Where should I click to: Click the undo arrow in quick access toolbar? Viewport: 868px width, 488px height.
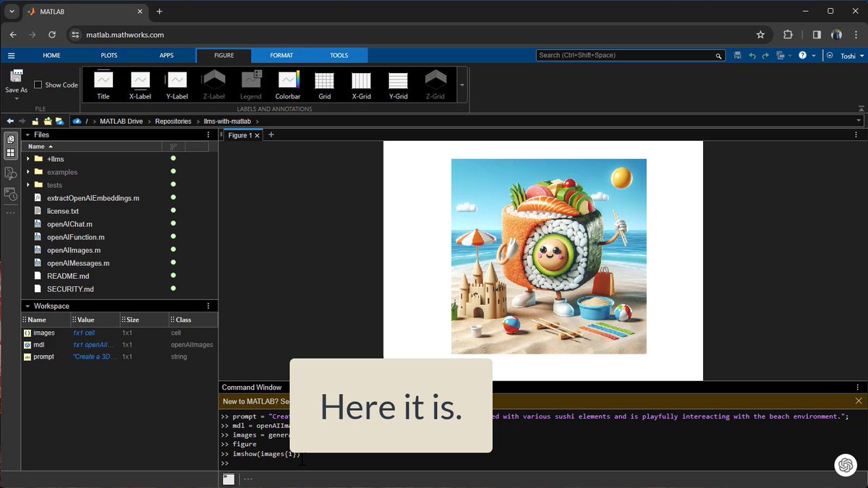point(752,56)
